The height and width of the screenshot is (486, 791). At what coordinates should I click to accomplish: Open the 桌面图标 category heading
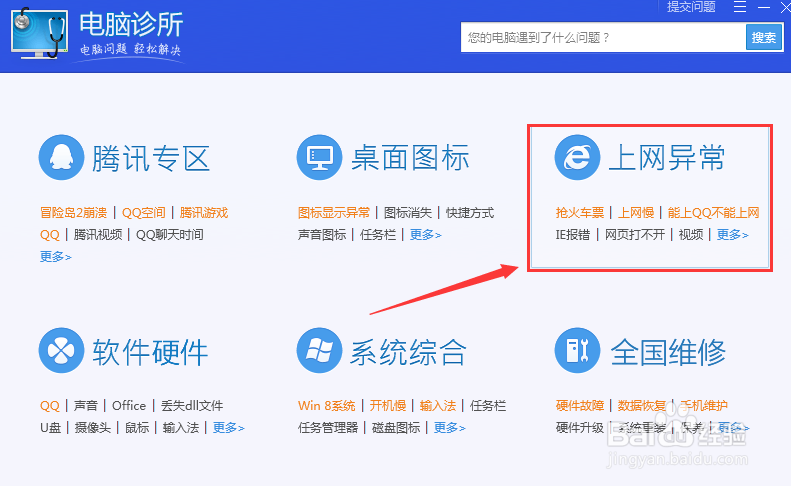pyautogui.click(x=410, y=157)
